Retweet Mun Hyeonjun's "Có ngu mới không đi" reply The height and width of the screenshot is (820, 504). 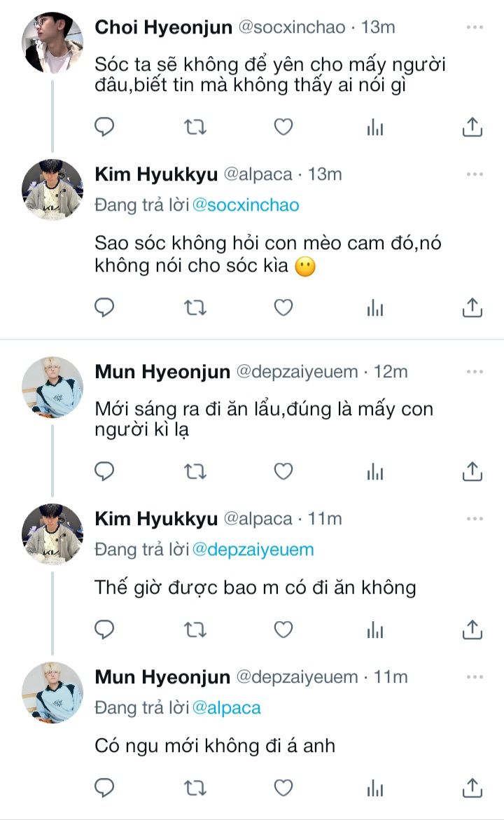click(x=194, y=788)
